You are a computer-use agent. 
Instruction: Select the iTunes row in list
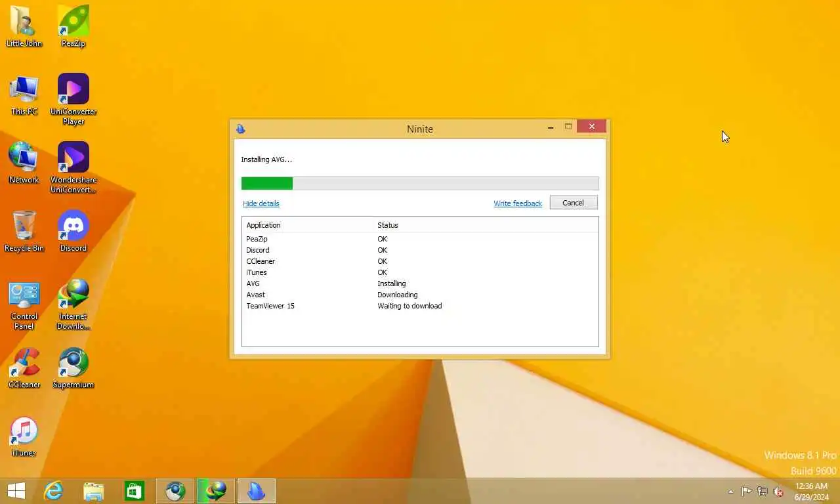coord(420,272)
